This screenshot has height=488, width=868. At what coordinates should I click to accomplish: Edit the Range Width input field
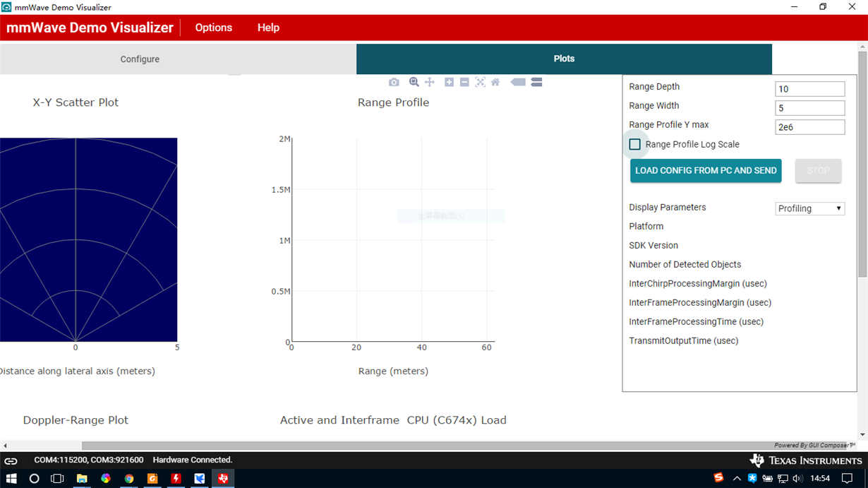[809, 108]
